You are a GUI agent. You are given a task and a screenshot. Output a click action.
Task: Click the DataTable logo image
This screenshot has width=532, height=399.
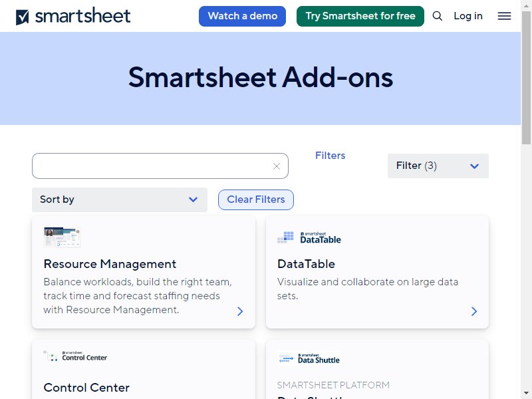point(309,237)
